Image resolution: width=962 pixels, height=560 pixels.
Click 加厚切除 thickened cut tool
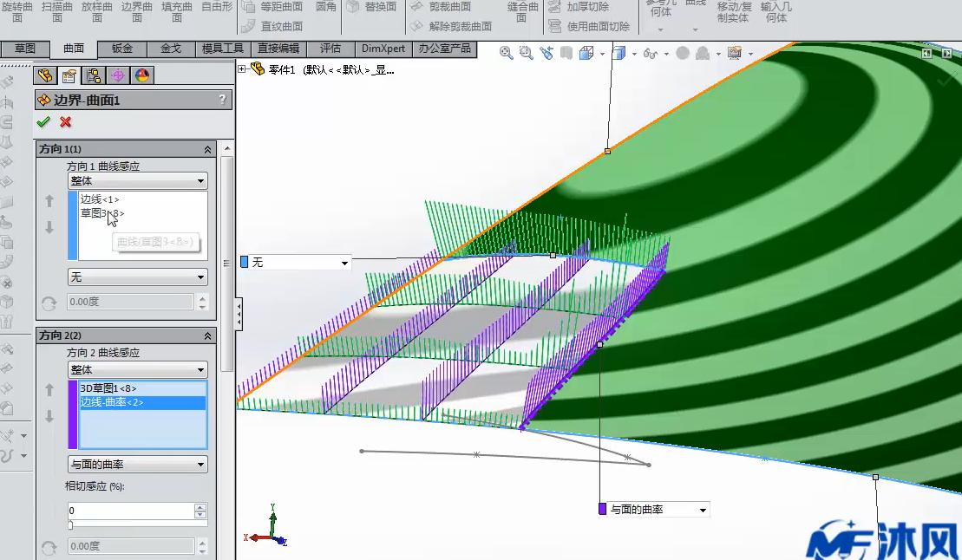[x=579, y=7]
